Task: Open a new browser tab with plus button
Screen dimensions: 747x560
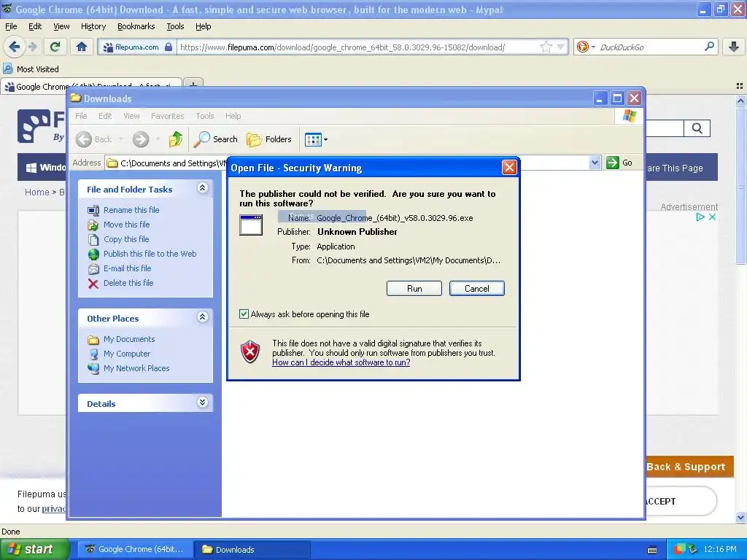Action: [193, 86]
